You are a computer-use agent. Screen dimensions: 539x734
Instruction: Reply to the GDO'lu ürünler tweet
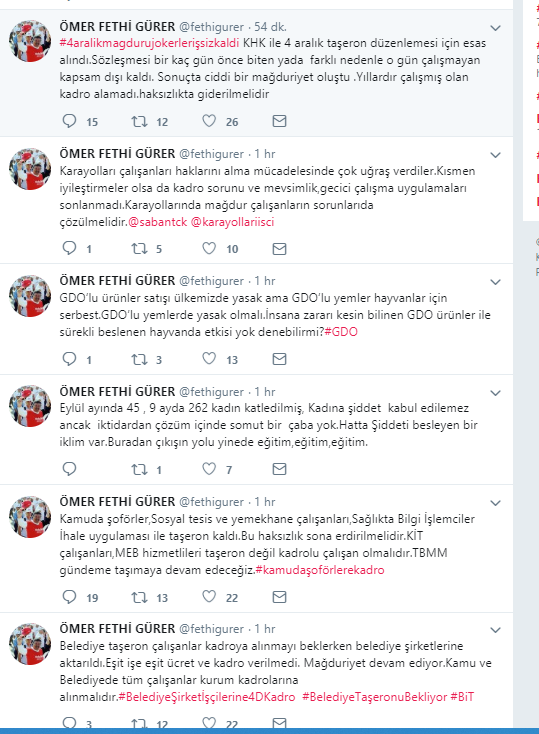coord(69,359)
